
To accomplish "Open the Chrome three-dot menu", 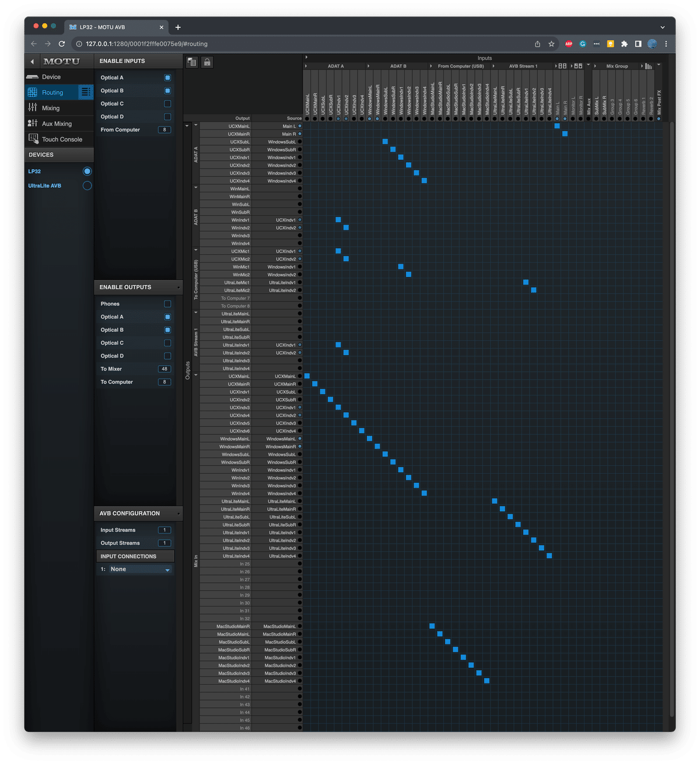I will point(666,44).
